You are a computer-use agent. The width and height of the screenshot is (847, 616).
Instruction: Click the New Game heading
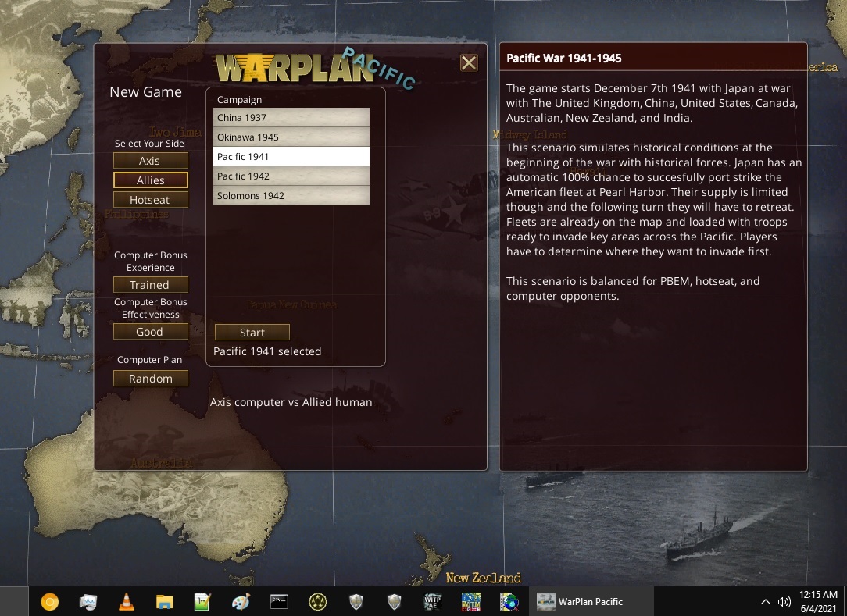[x=146, y=92]
